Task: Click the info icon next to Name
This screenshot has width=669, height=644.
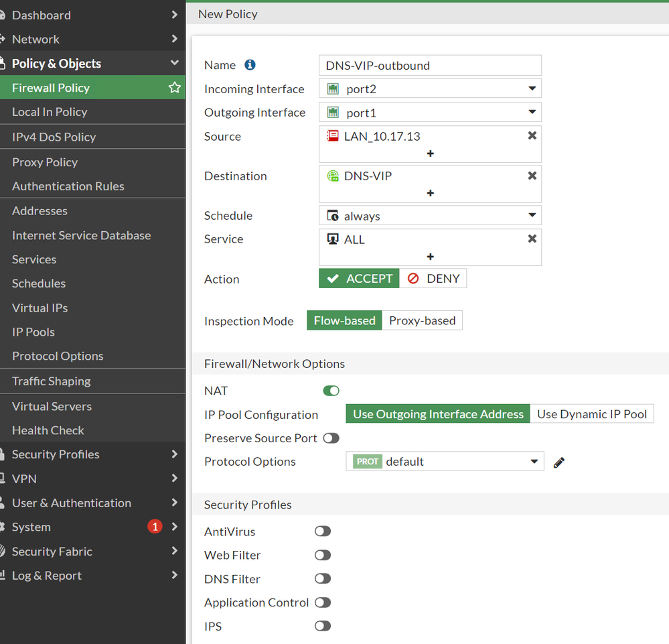Action: point(250,65)
